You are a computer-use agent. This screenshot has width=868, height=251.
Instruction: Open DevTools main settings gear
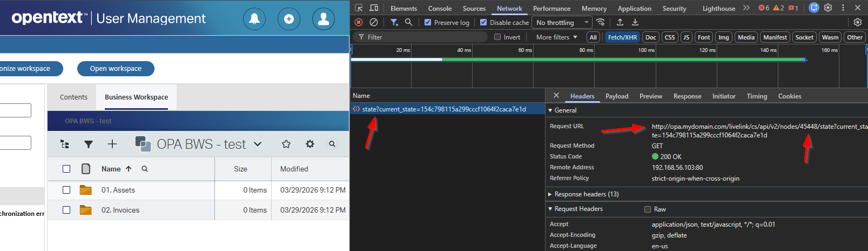click(x=828, y=8)
